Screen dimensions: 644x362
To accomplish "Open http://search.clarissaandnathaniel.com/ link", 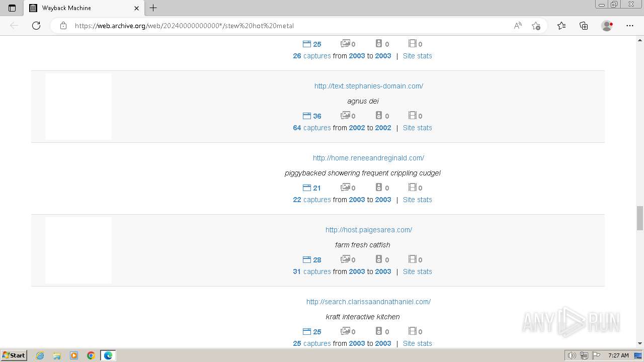I will (368, 302).
